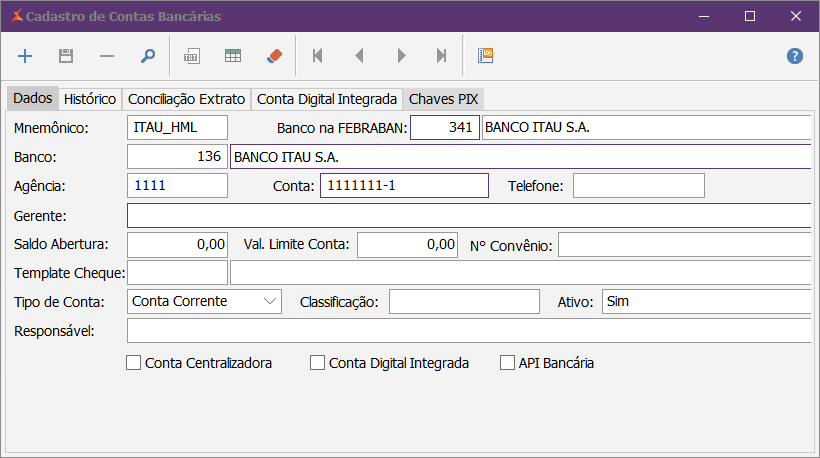
Task: Maximize the Cadastro de Contas Bancárias window
Action: pos(750,16)
